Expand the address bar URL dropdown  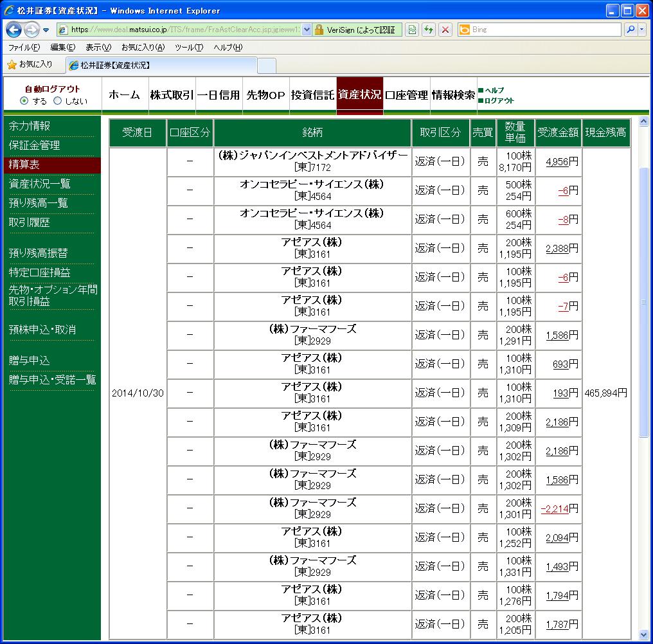[x=307, y=30]
